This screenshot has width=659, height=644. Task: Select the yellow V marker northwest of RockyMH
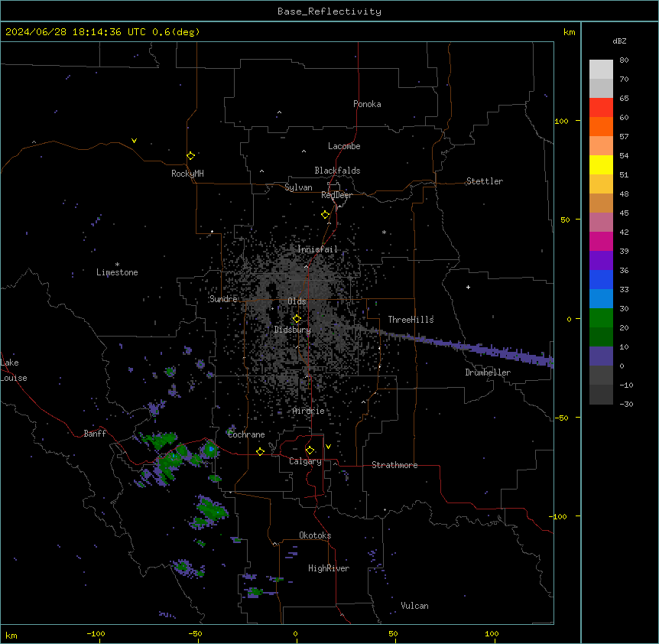coord(134,141)
